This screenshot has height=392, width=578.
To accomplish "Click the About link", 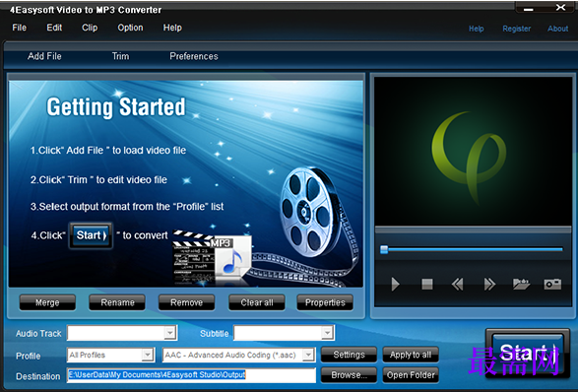I will pyautogui.click(x=557, y=29).
